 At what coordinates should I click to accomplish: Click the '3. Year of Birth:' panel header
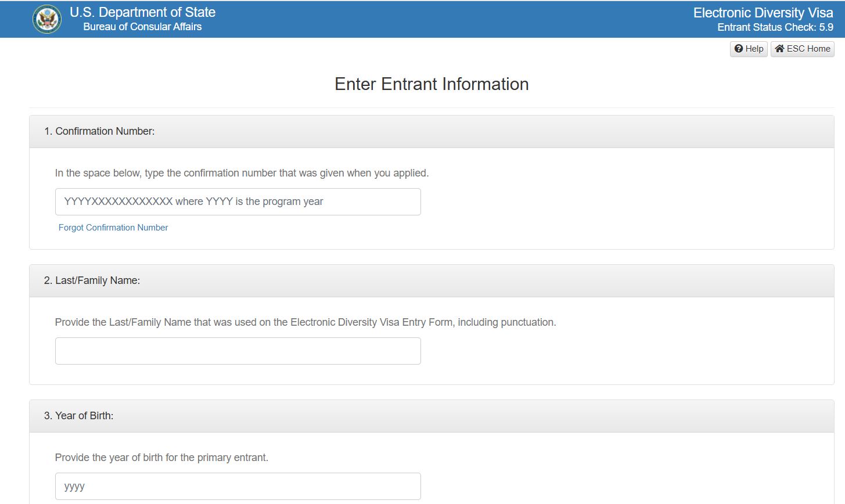(x=78, y=416)
